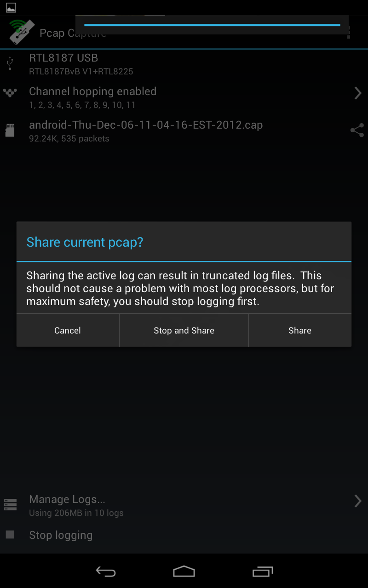Cancel the Share current pcap dialog
368x588 pixels.
pos(68,330)
